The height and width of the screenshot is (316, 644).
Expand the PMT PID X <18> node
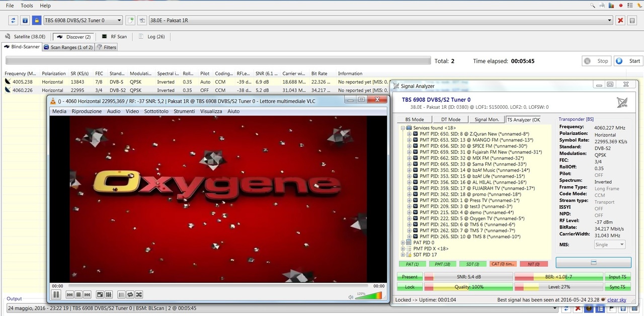pos(403,249)
